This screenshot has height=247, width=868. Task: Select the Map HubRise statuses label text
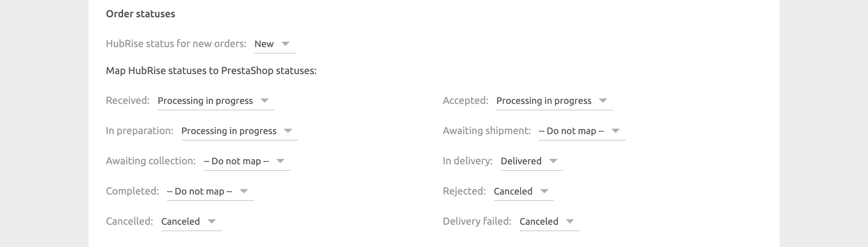coord(211,71)
